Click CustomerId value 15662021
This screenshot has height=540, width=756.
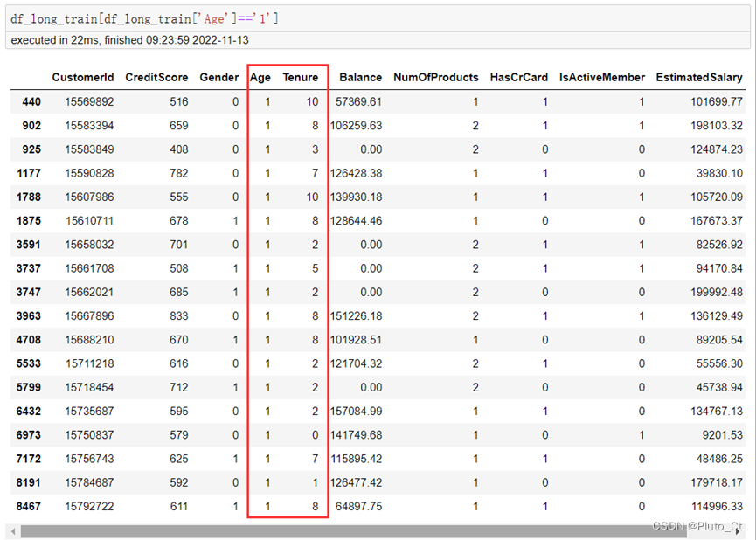[90, 292]
